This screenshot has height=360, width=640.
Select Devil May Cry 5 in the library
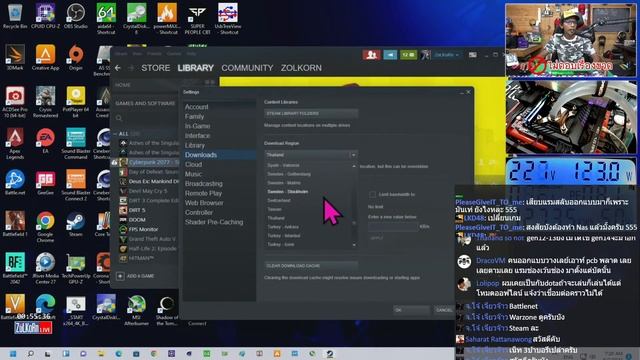(149, 191)
